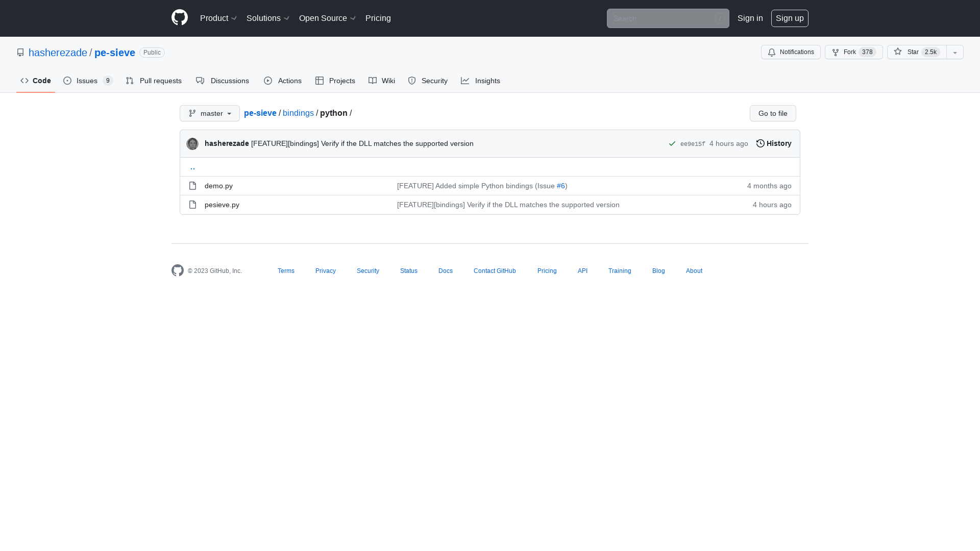Click the fork icon in Fork button

(836, 52)
